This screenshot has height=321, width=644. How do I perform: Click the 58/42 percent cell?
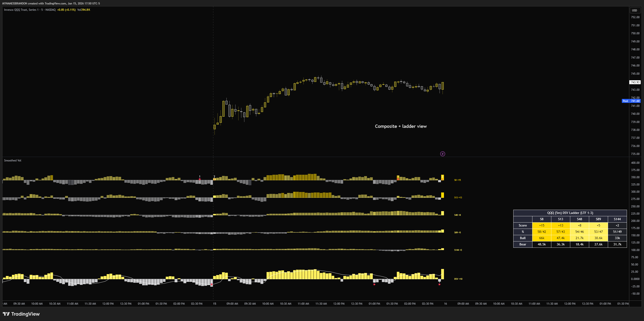tap(542, 232)
